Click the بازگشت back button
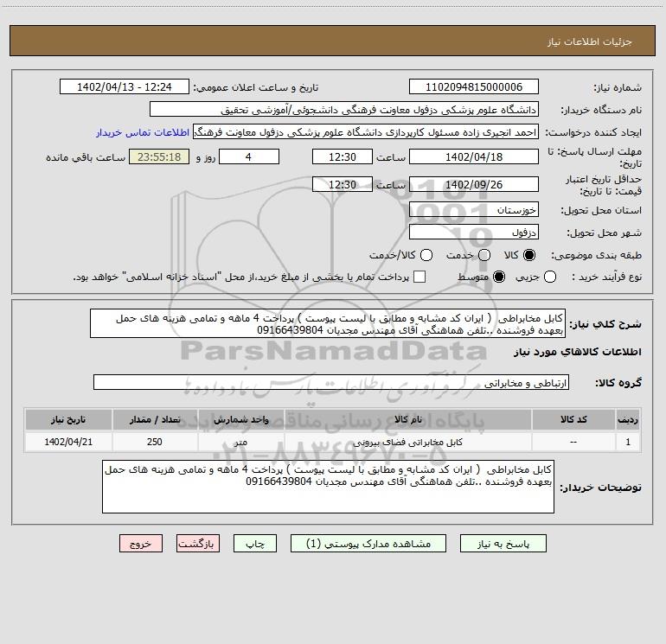This screenshot has height=644, width=666. [198, 544]
